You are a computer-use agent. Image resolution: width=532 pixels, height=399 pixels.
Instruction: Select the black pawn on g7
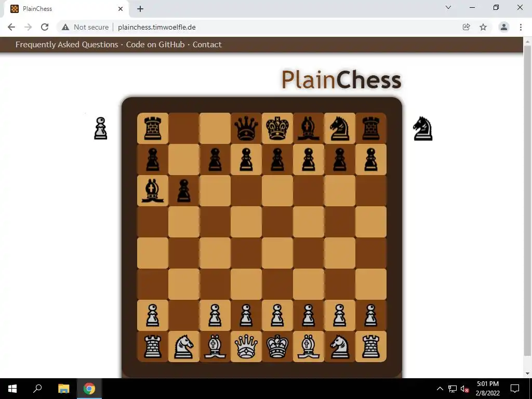340,159
